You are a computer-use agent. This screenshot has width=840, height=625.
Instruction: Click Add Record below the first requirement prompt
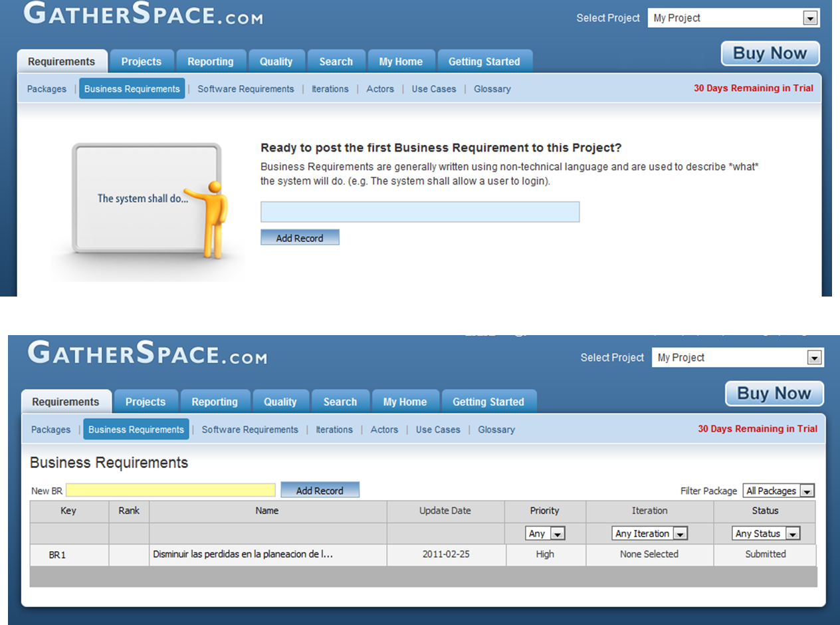click(x=300, y=237)
